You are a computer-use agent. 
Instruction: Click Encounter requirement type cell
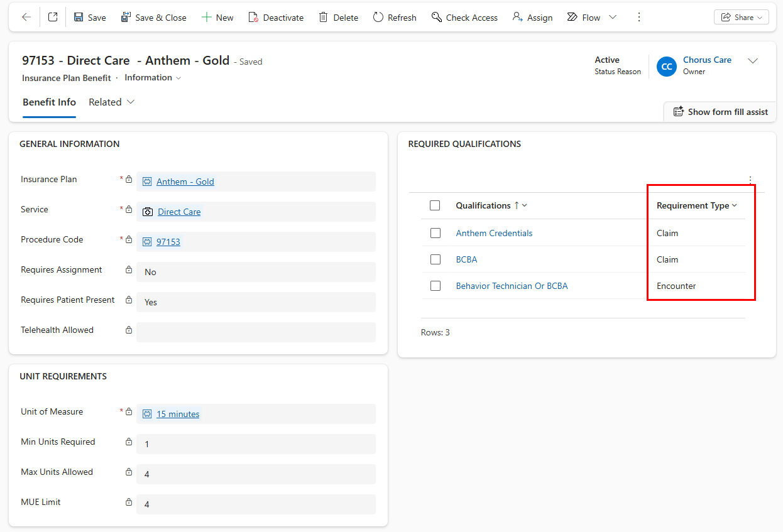pyautogui.click(x=676, y=286)
